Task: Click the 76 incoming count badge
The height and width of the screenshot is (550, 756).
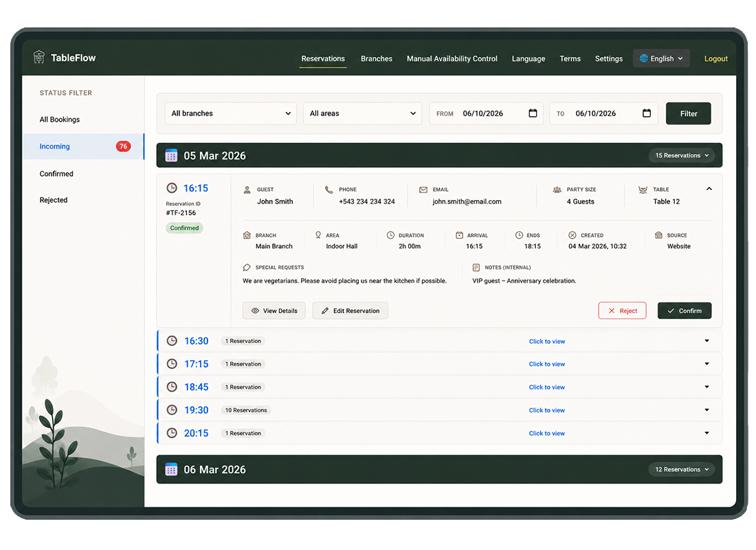Action: pos(124,146)
